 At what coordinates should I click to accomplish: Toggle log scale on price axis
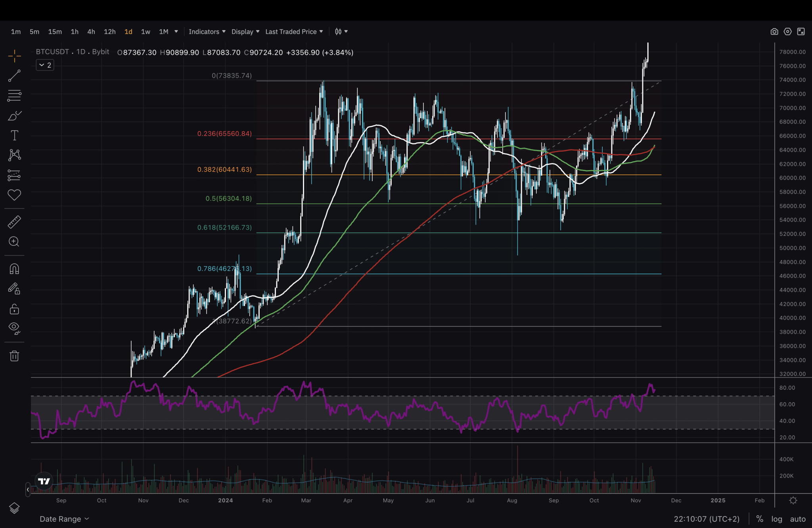[776, 519]
